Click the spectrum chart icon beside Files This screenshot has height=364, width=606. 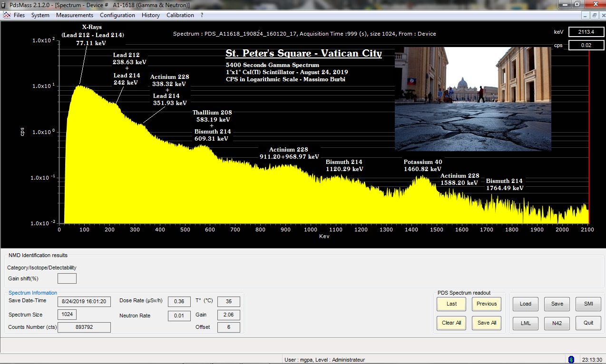(7, 15)
